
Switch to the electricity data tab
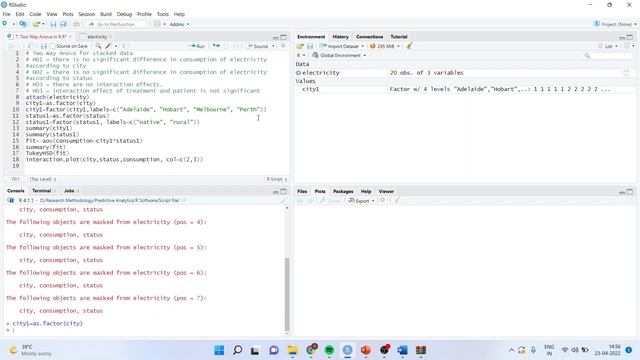(x=96, y=37)
